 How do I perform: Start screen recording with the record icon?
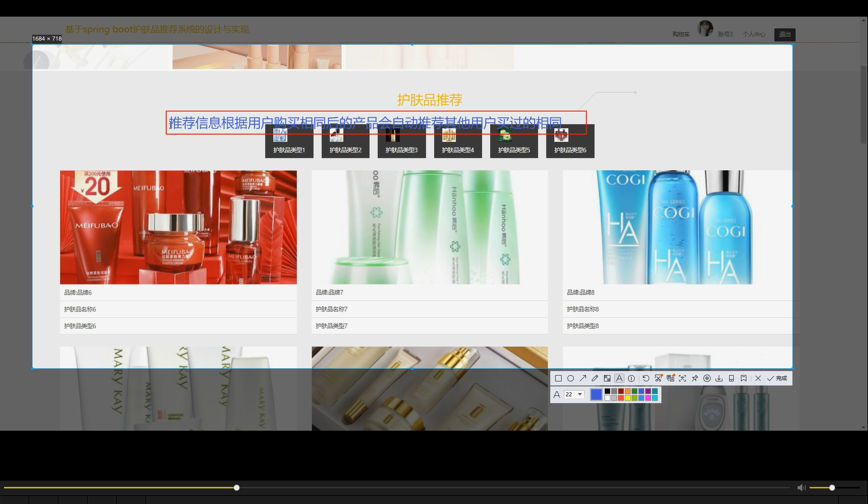click(707, 378)
